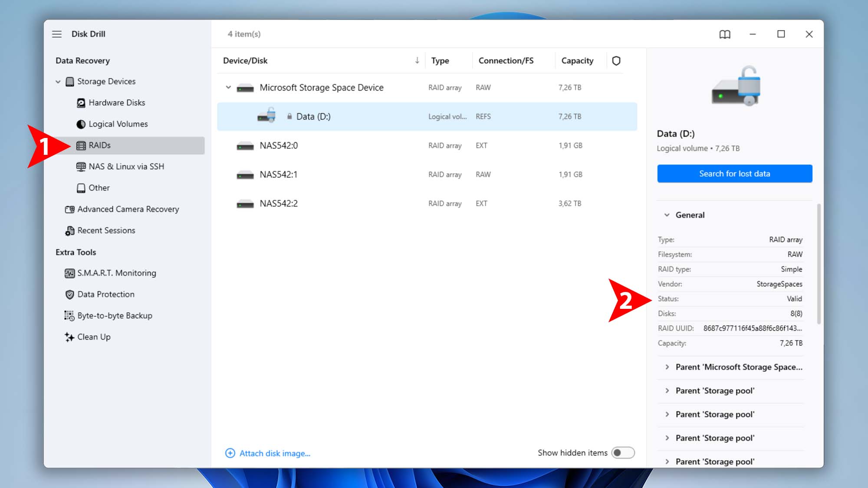868x488 pixels.
Task: Open the hamburger menu icon
Action: pyautogui.click(x=57, y=34)
